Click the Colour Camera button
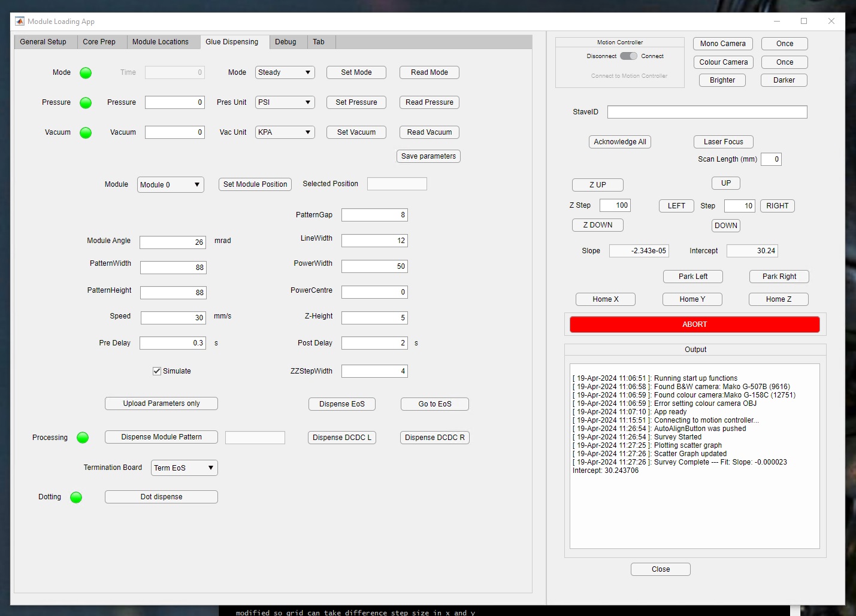Image resolution: width=856 pixels, height=616 pixels. pyautogui.click(x=724, y=62)
